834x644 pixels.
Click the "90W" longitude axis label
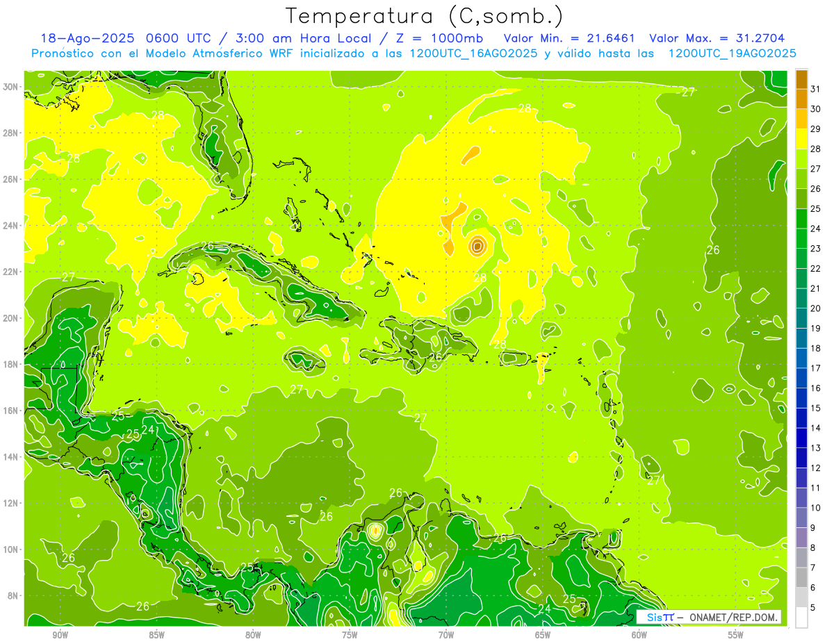point(60,635)
